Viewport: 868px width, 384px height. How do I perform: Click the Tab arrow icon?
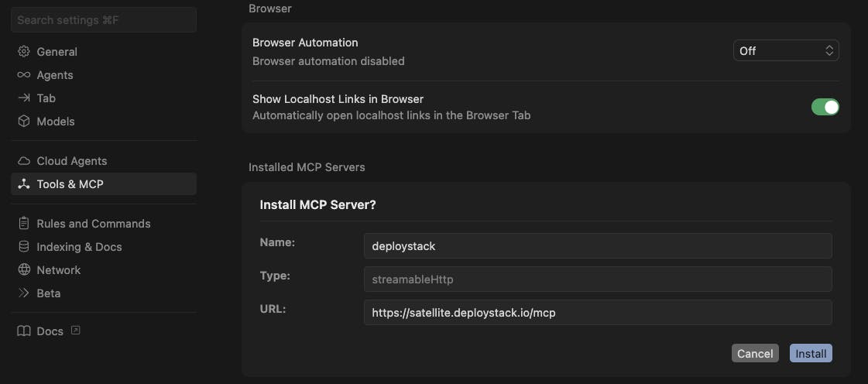coord(24,98)
